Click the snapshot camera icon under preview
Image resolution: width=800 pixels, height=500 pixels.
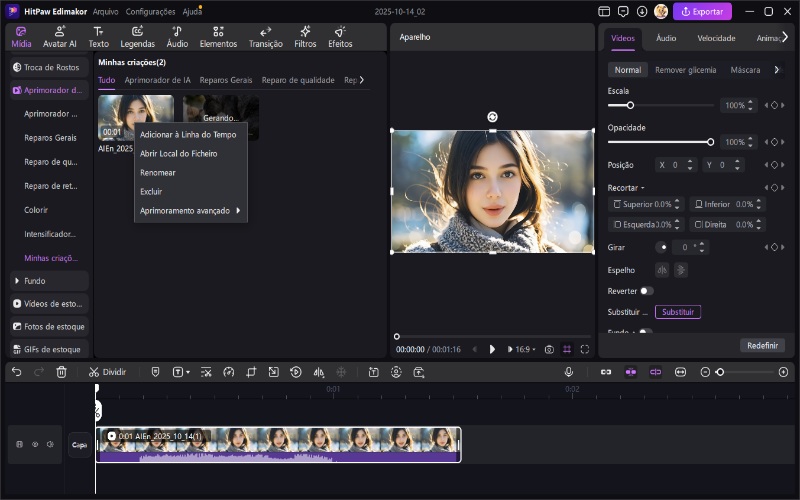click(x=549, y=349)
